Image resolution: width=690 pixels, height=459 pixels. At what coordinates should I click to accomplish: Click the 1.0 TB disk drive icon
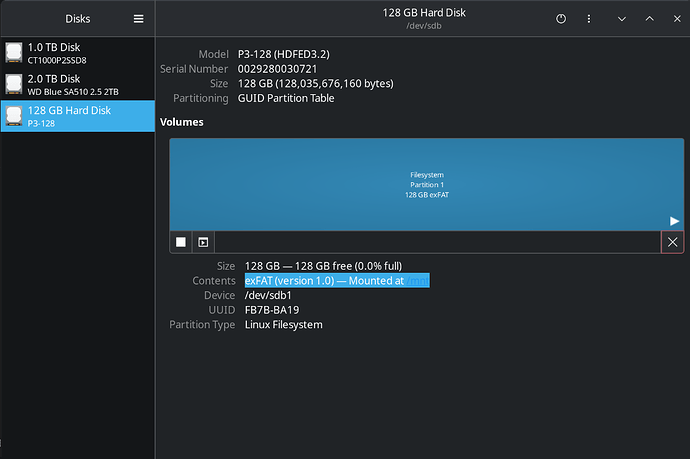point(13,53)
